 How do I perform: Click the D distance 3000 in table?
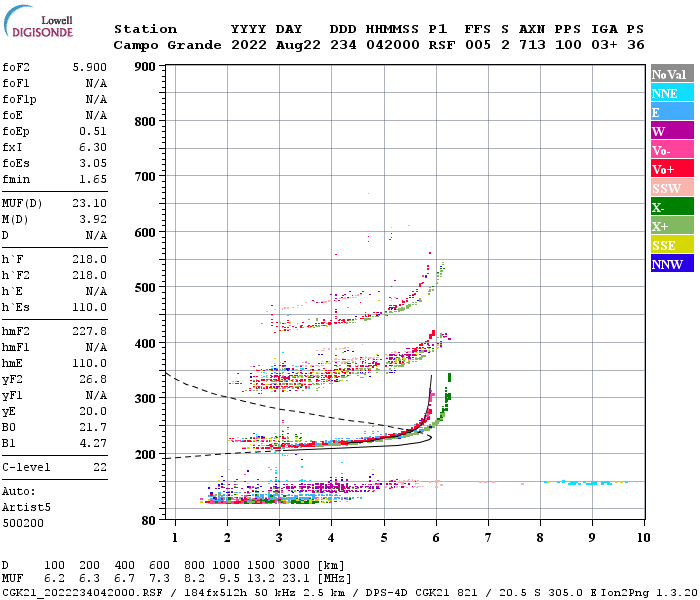[296, 566]
